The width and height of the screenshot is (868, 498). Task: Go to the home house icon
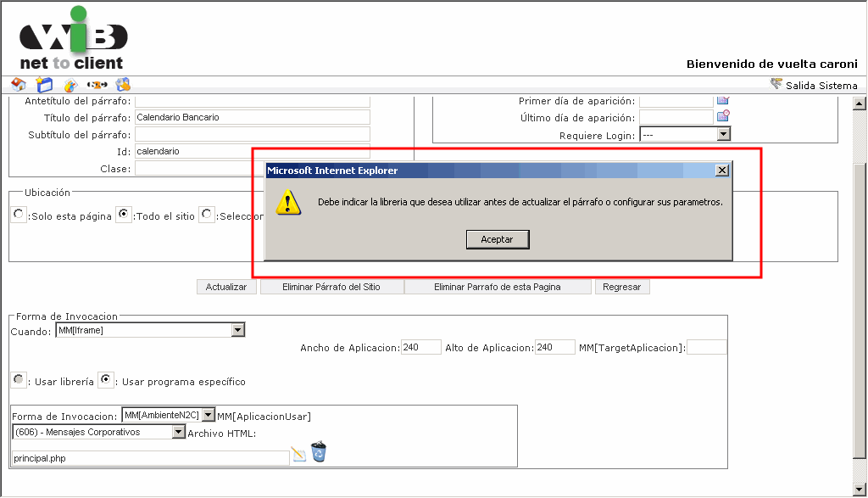tap(19, 84)
